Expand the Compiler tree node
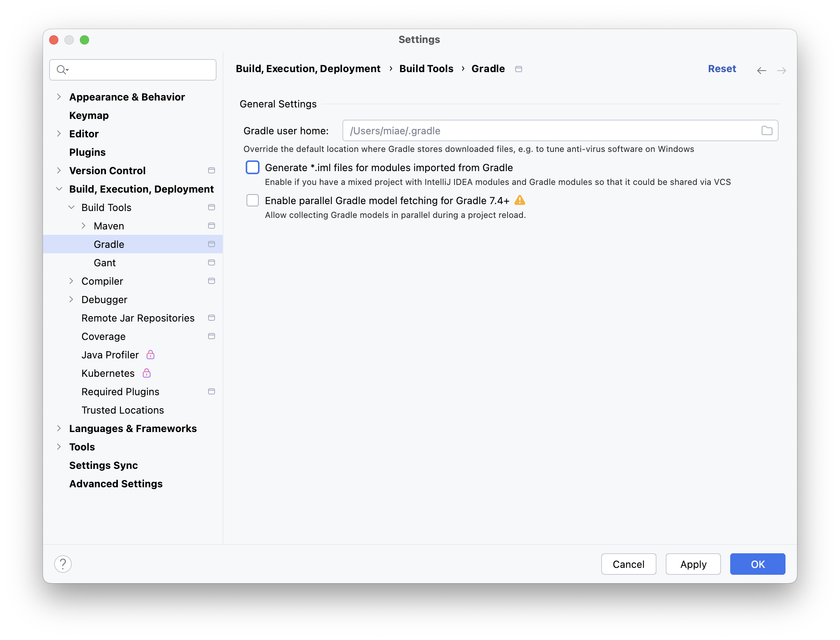Screen dimensions: 840x640 71,281
